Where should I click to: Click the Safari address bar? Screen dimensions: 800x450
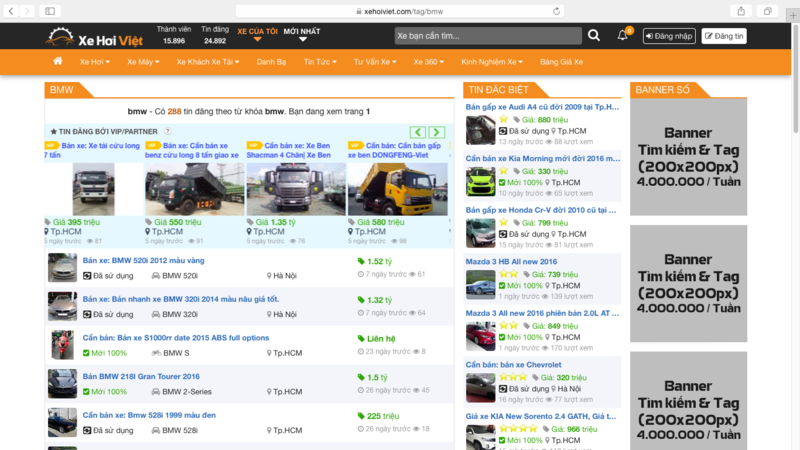click(x=399, y=11)
